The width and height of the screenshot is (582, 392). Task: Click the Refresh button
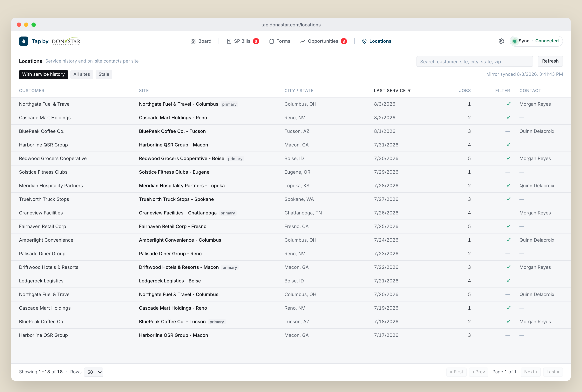[550, 61]
